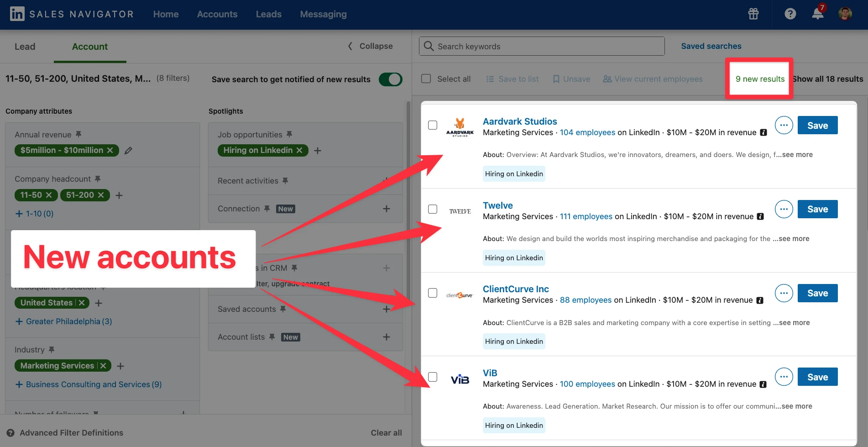The width and height of the screenshot is (868, 447).
Task: Click revenue info icon for Aardvark Studios
Action: 763,132
